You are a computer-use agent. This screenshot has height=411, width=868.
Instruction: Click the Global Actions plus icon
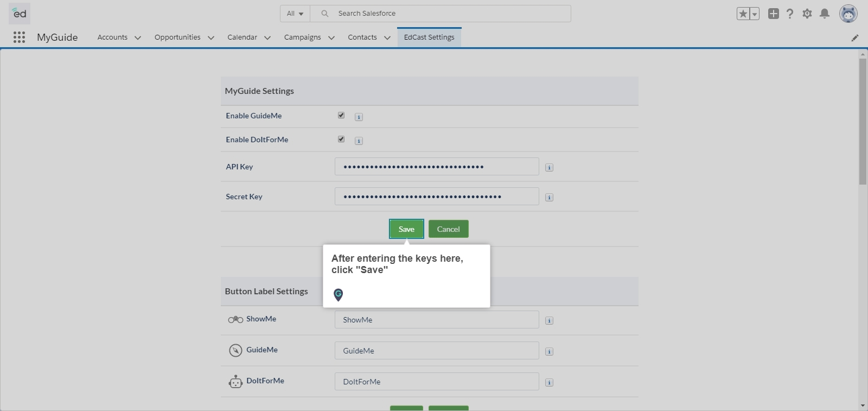point(774,14)
